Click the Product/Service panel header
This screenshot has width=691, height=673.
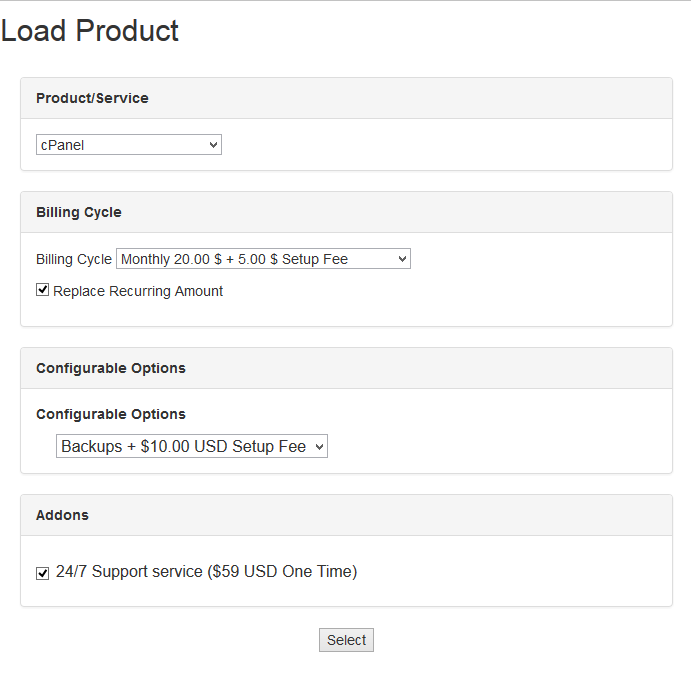[346, 98]
